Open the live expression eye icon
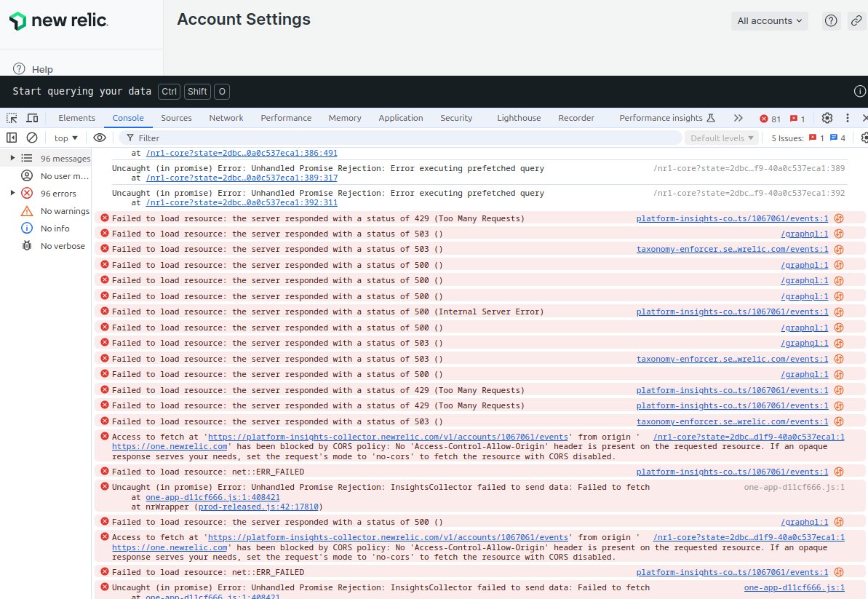The height and width of the screenshot is (599, 868). coord(100,138)
